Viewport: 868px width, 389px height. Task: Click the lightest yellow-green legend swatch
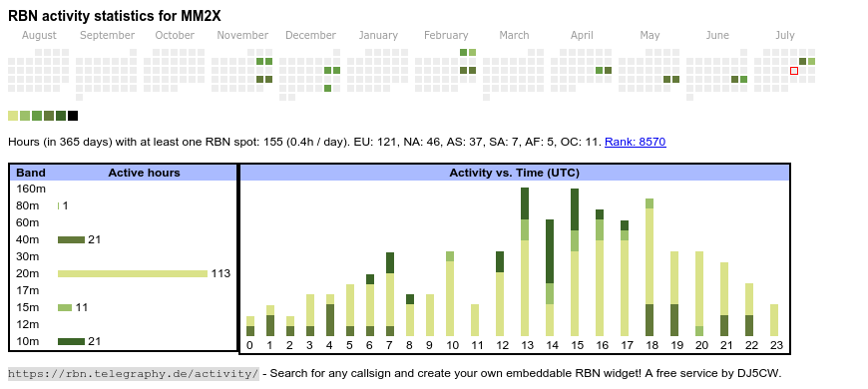coord(13,116)
